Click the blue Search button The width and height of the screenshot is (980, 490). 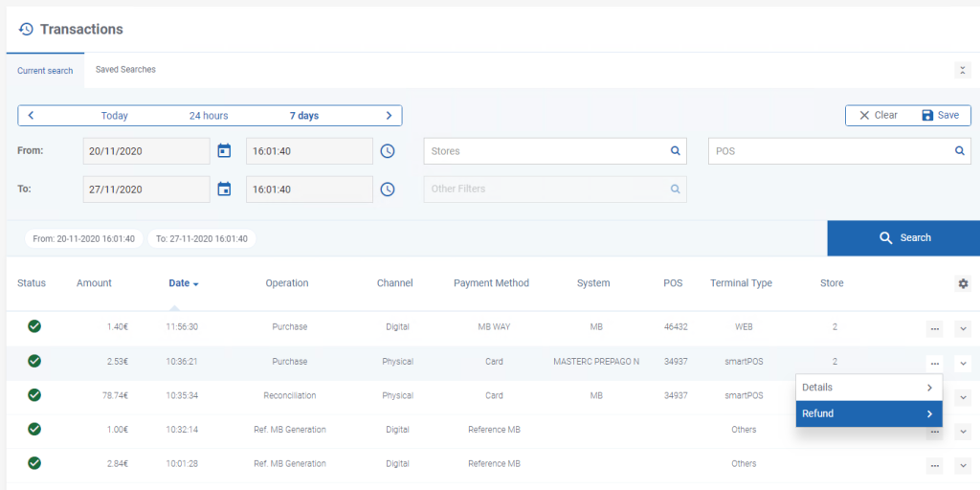click(903, 238)
